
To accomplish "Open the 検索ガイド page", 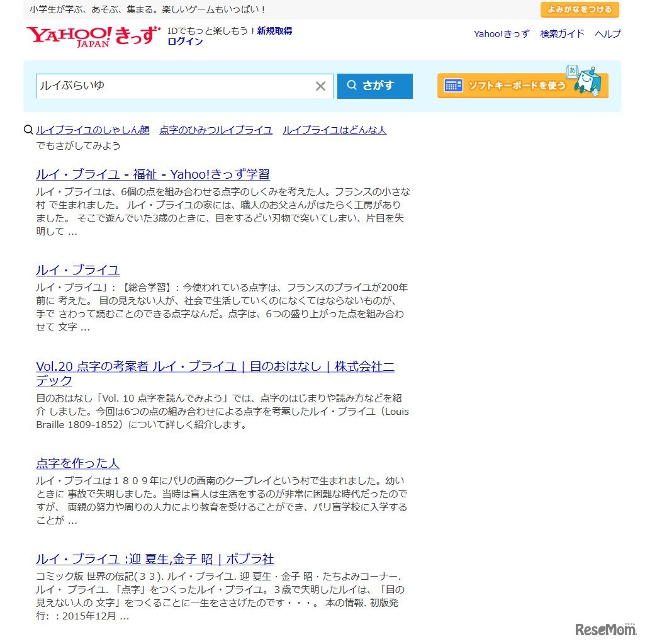I will (561, 35).
